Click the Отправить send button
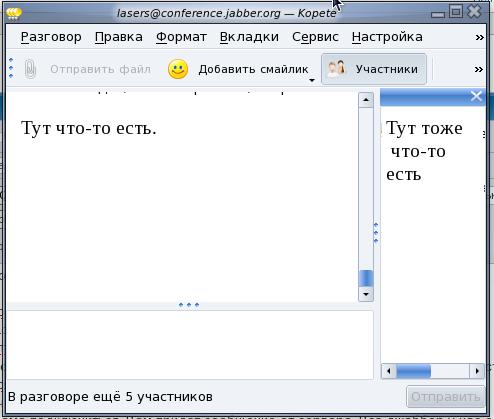The height and width of the screenshot is (419, 494). (x=445, y=397)
